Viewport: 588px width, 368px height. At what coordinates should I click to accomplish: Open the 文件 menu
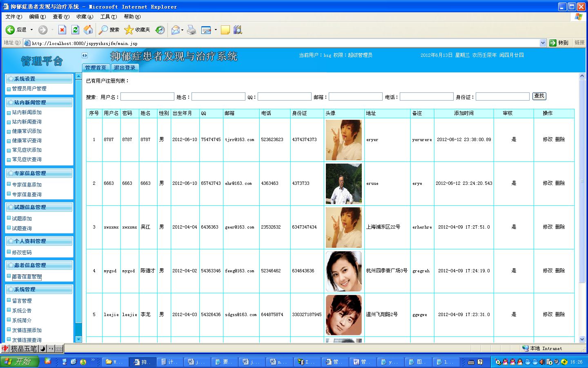[x=13, y=17]
